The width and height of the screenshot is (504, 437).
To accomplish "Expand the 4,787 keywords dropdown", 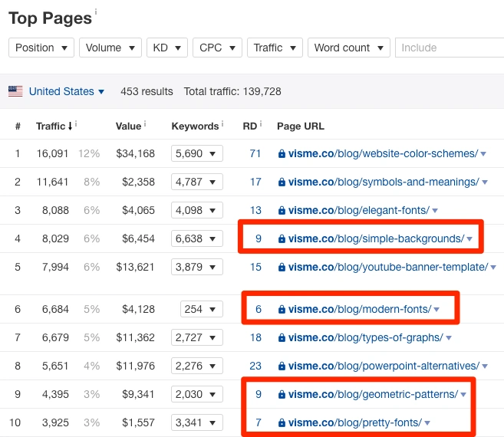I will pyautogui.click(x=197, y=182).
